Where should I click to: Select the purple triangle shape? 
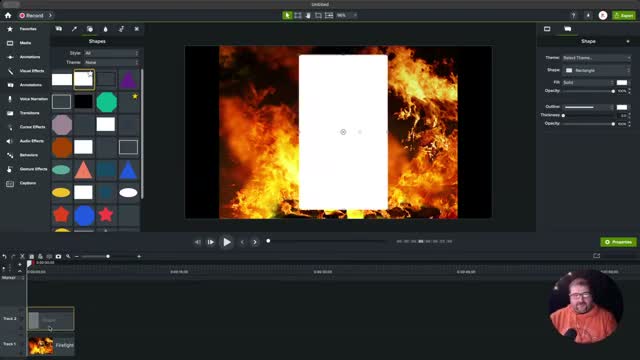128,80
